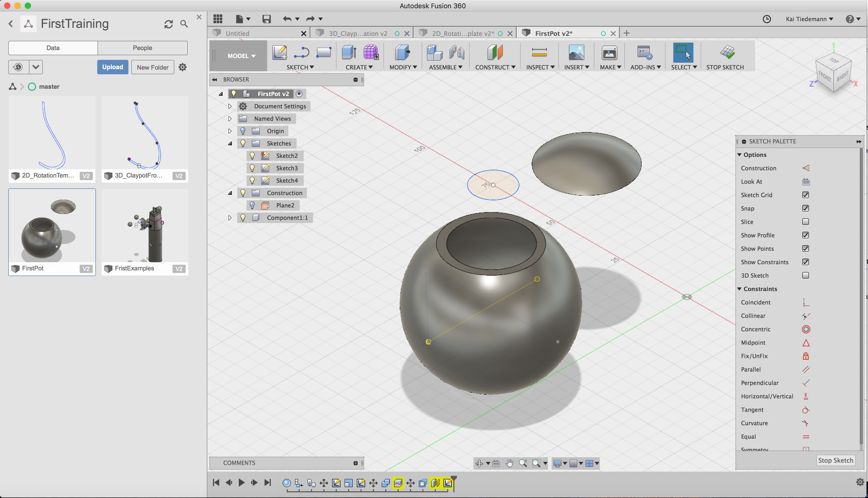
Task: Click the Measure icon under Inspect
Action: coord(539,52)
